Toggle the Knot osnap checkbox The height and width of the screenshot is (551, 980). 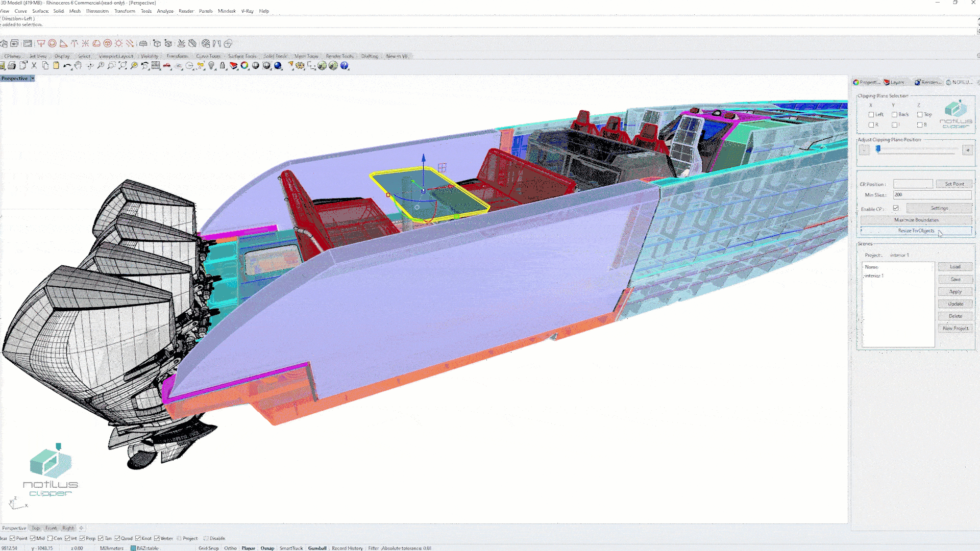coord(138,538)
